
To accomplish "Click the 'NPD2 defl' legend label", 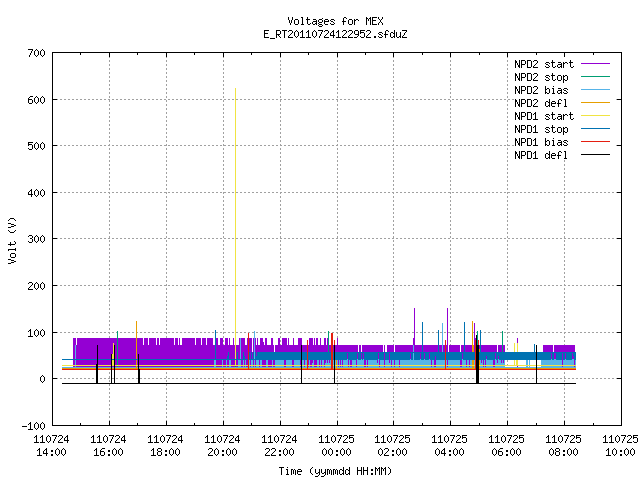I will click(x=541, y=103).
